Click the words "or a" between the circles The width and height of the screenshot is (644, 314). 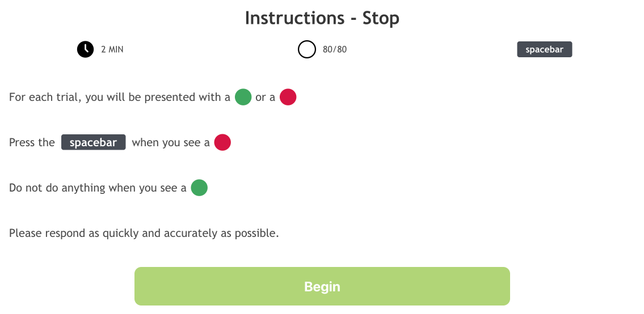tap(265, 97)
